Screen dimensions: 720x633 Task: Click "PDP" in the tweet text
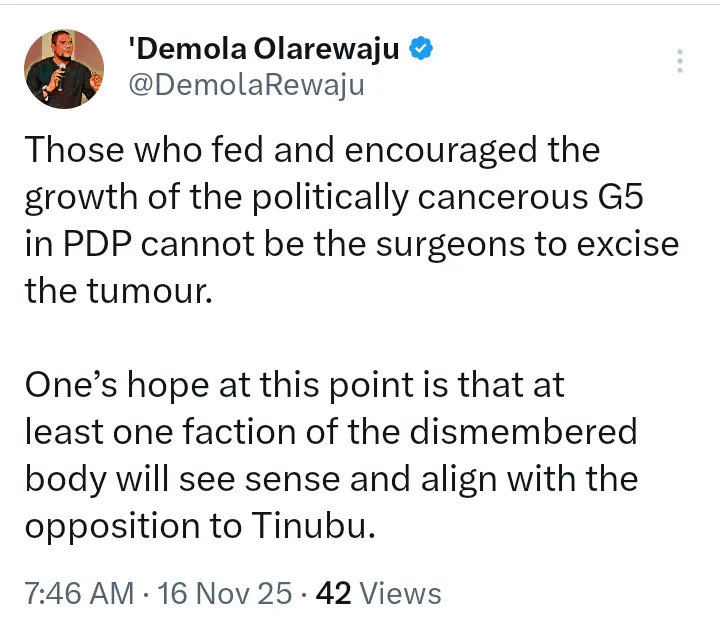(94, 244)
